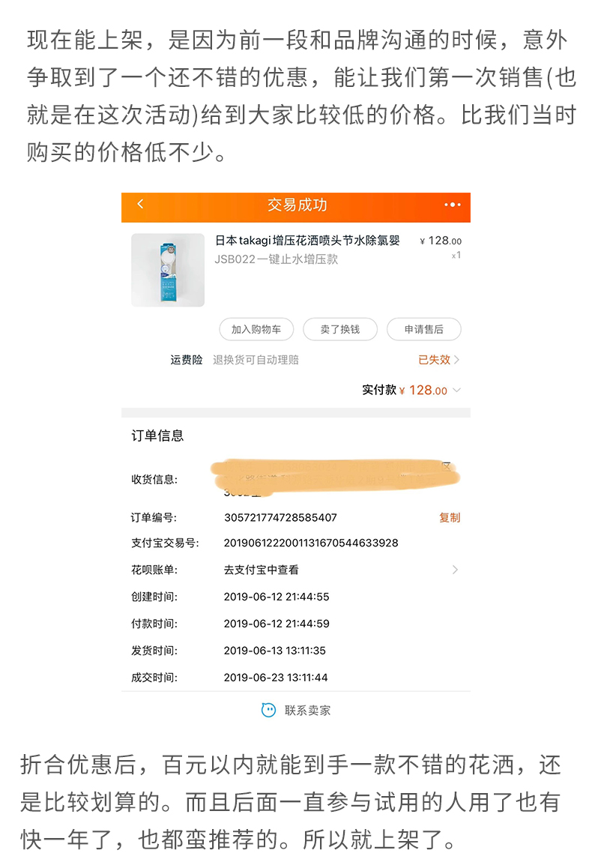Select the order number 305721774728585407

(x=280, y=517)
